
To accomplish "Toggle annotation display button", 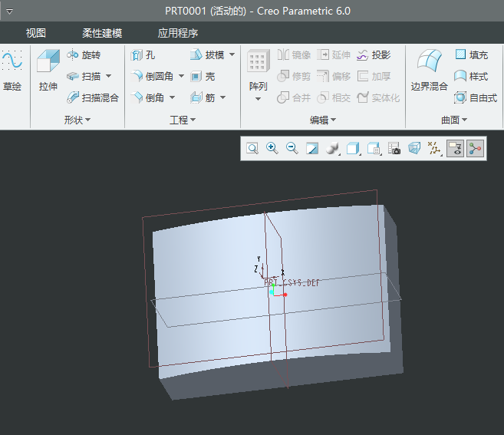I will tap(455, 149).
